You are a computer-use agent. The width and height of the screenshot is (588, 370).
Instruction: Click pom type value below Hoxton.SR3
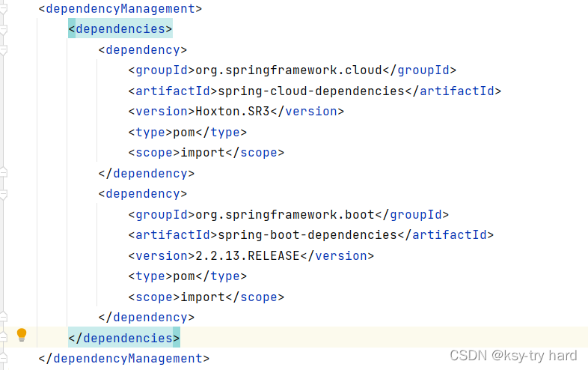[184, 133]
